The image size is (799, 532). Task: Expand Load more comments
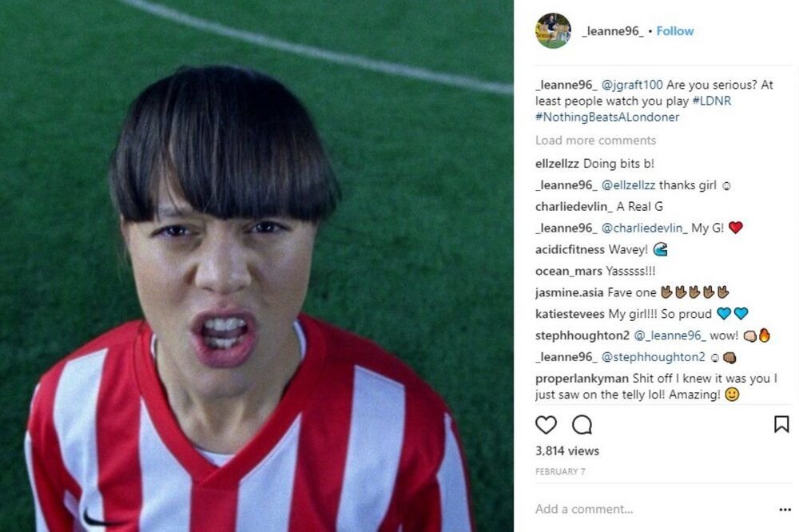pyautogui.click(x=595, y=140)
